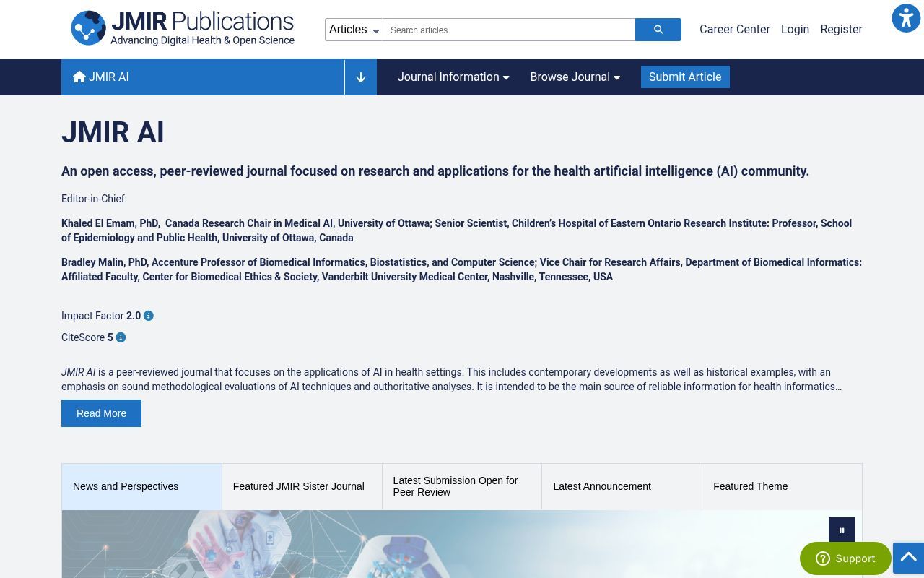Open the Login link
The image size is (924, 578).
(795, 29)
